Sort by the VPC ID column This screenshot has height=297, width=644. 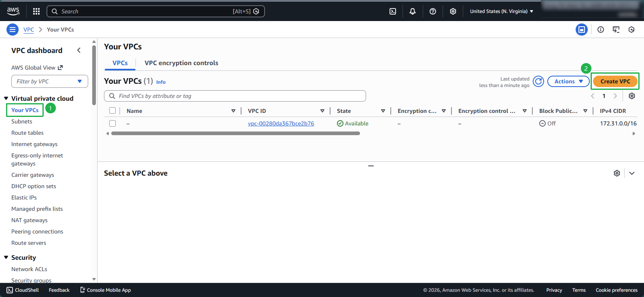coord(322,111)
